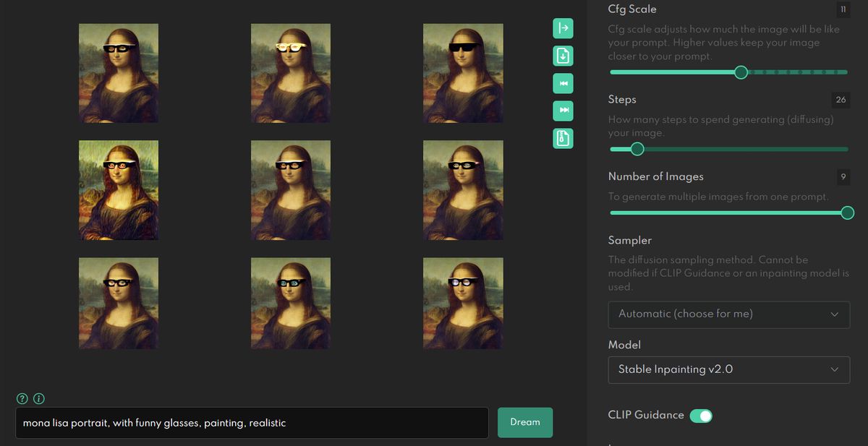Click the Number of Images slider track

[x=728, y=213]
